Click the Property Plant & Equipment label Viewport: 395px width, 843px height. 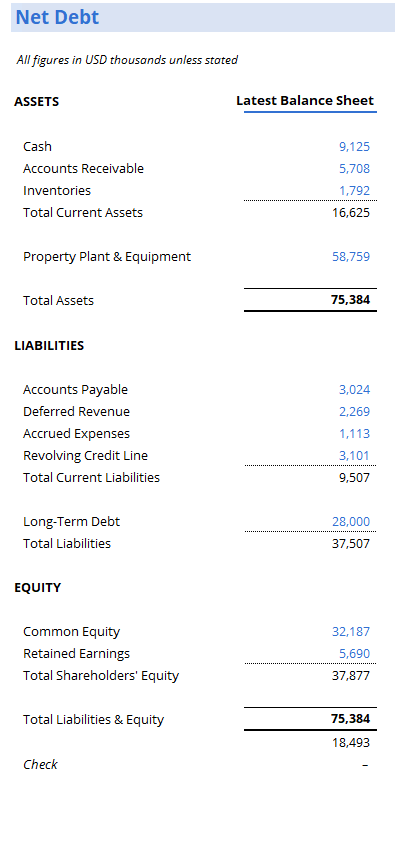(107, 256)
